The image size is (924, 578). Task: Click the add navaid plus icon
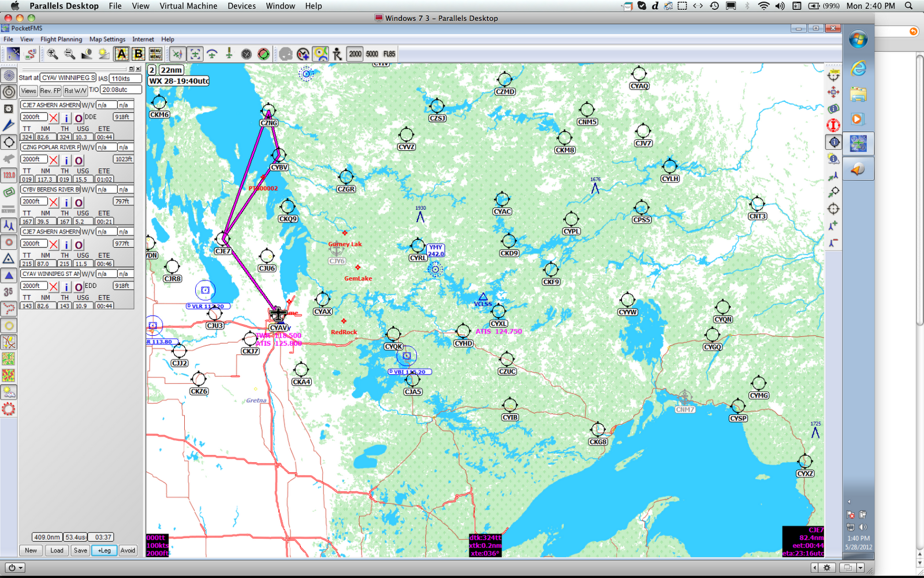[833, 225]
